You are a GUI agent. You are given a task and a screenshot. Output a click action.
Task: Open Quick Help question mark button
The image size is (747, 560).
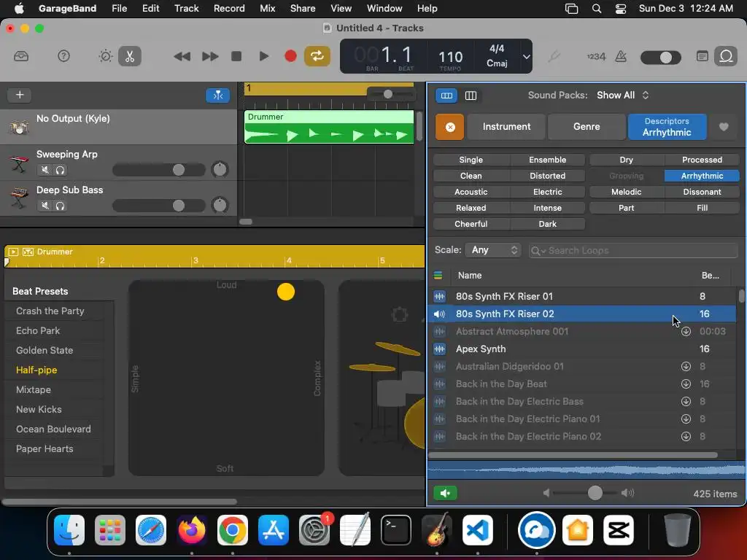tap(63, 56)
